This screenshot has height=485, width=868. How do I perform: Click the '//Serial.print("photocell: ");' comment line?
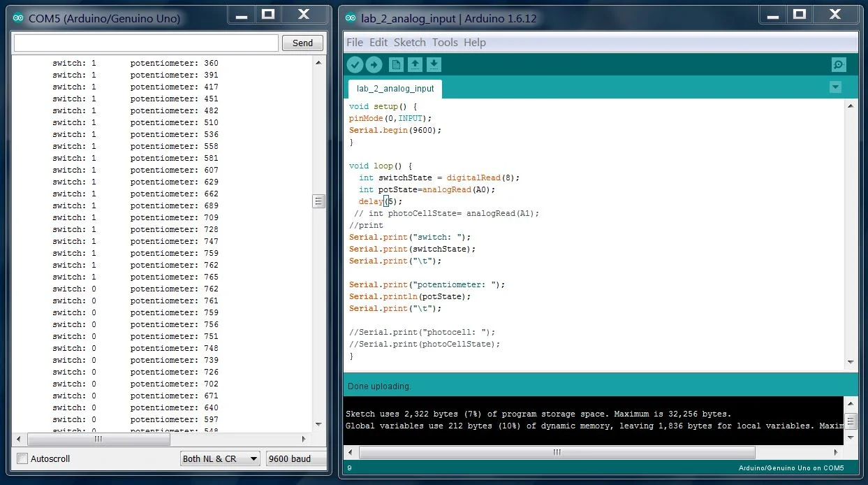[x=422, y=332]
